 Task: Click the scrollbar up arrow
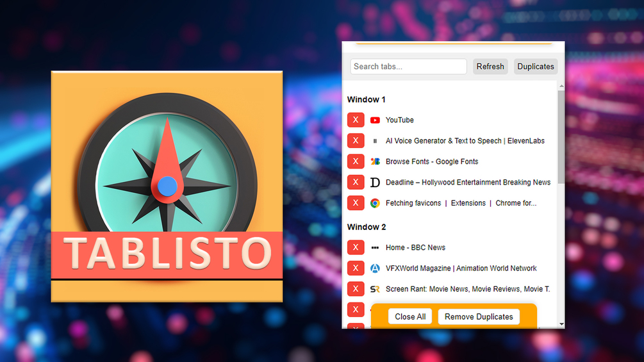click(561, 86)
